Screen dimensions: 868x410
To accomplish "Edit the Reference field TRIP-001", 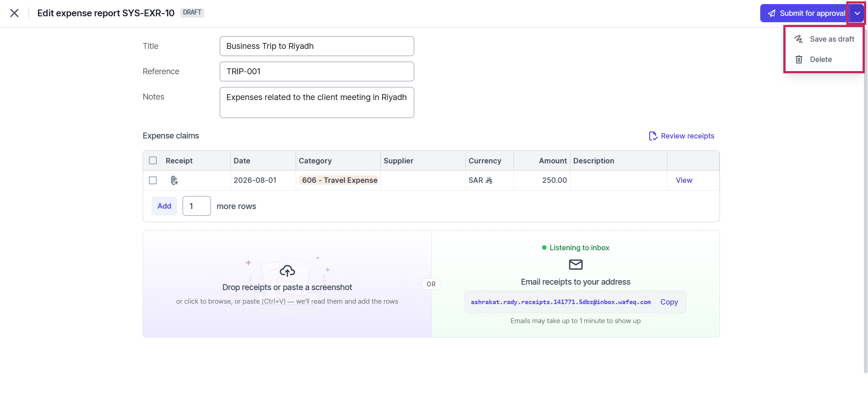I will tap(317, 72).
